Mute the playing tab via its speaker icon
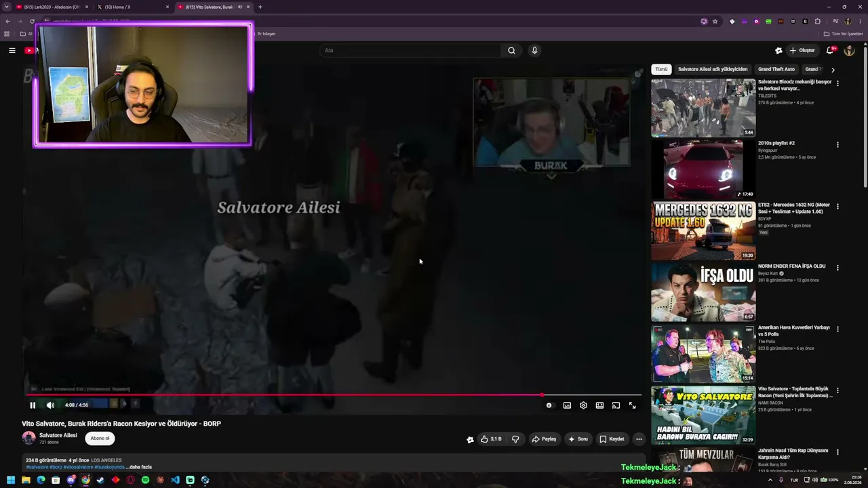868x488 pixels. tap(240, 7)
